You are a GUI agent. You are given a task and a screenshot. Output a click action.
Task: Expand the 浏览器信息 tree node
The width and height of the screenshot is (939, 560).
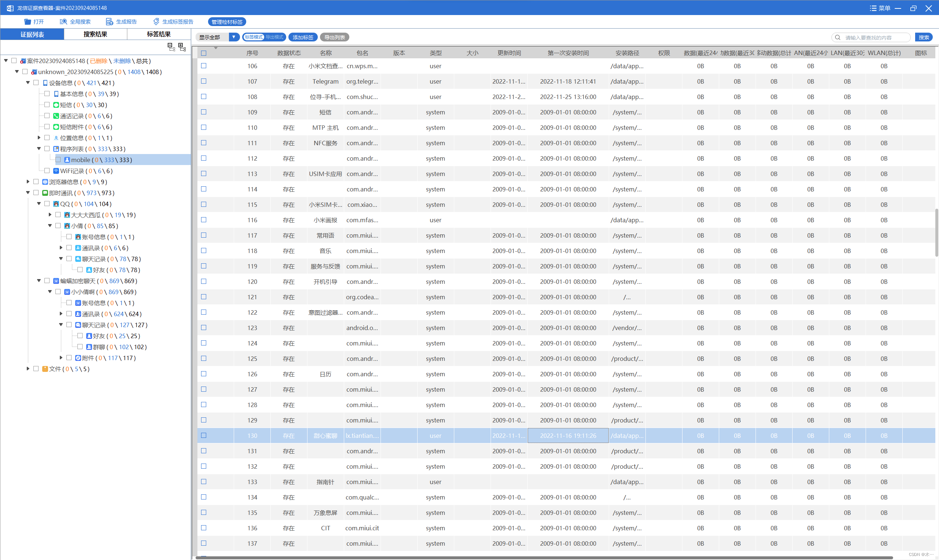tap(28, 182)
